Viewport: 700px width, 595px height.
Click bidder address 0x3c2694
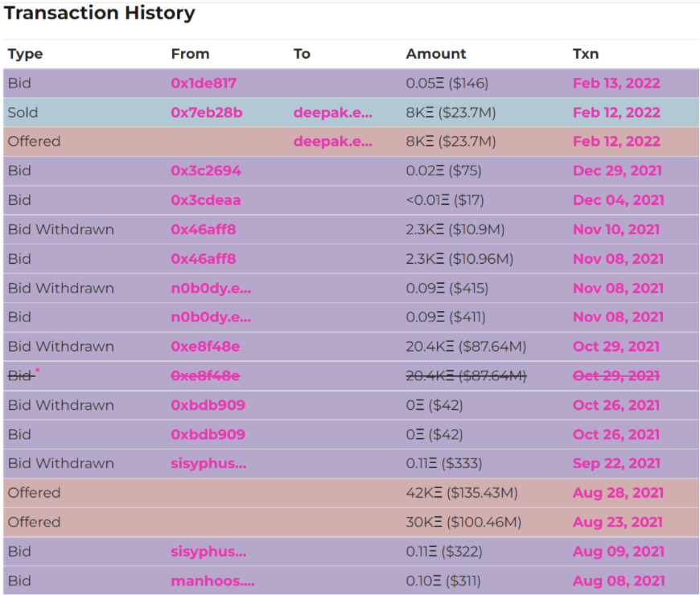coord(206,170)
